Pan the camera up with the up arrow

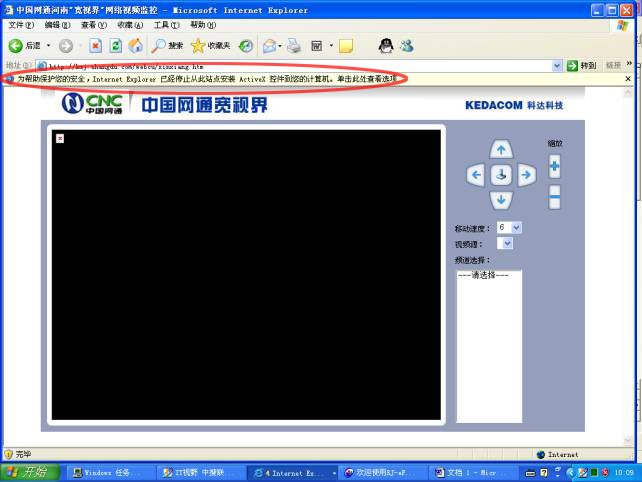(502, 150)
